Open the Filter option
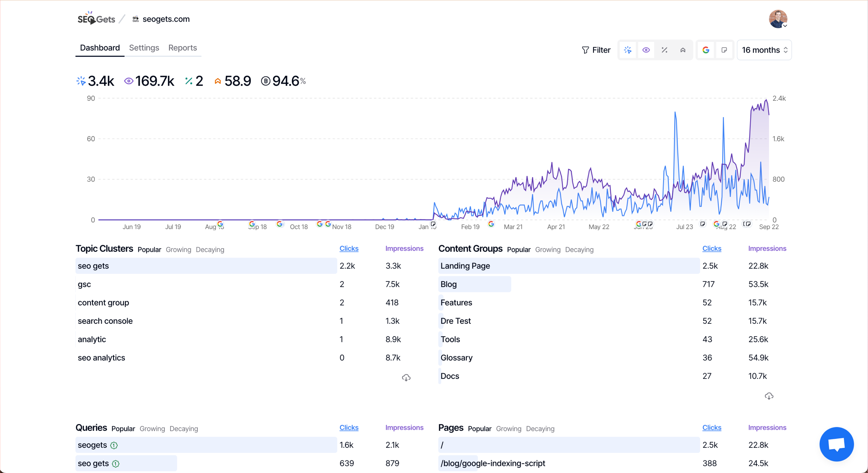The image size is (868, 473). (596, 50)
